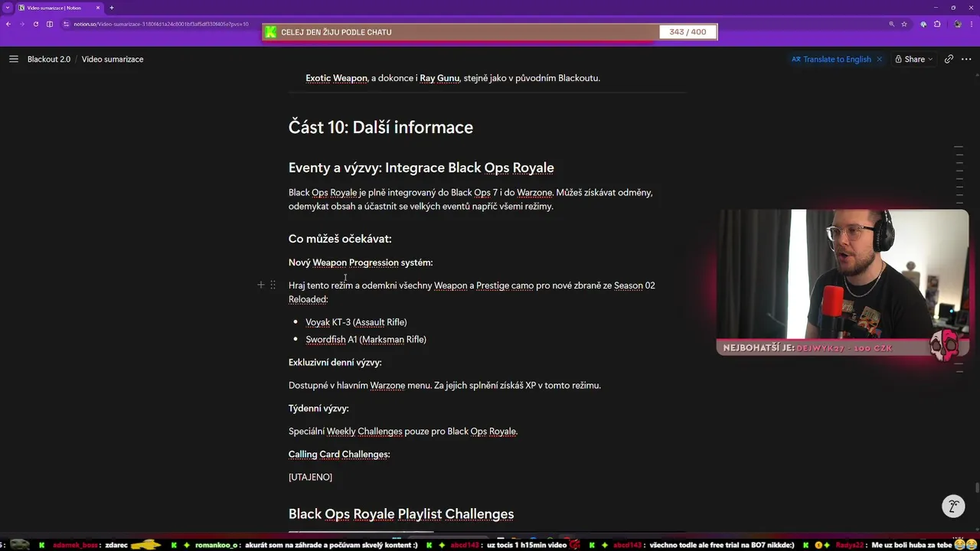Image resolution: width=980 pixels, height=551 pixels.
Task: Dismiss the Translate to English prompt
Action: coord(879,59)
